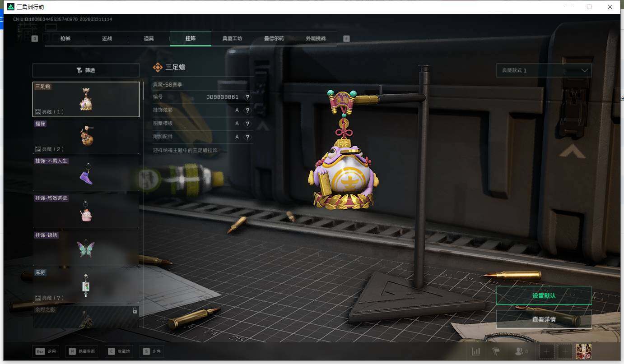This screenshot has height=364, width=624.
Task: Switch to the 外观挑战 tab
Action: pos(316,39)
